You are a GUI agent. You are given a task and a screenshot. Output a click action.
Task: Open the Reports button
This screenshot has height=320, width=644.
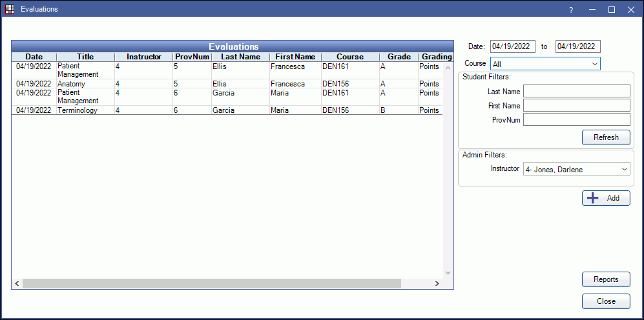tap(606, 279)
